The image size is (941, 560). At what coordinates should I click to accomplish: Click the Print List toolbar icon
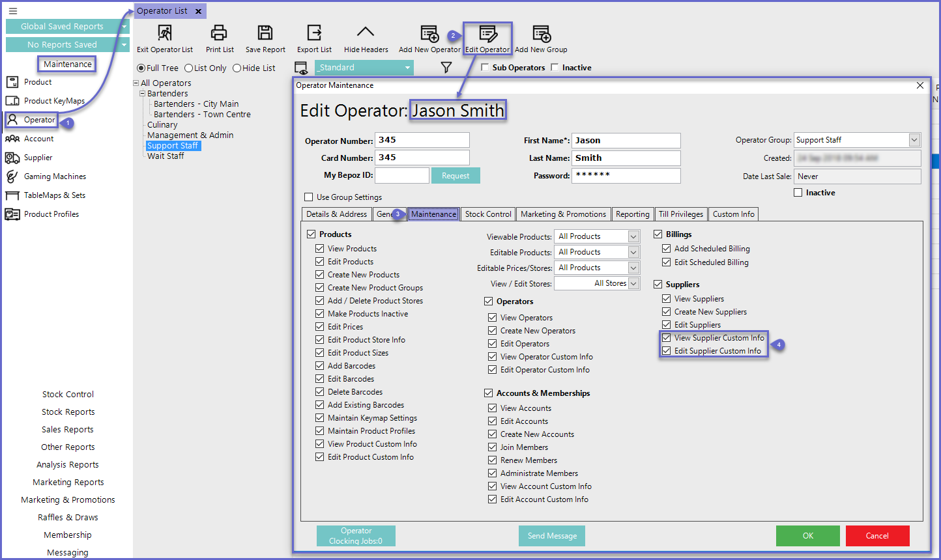(x=220, y=33)
